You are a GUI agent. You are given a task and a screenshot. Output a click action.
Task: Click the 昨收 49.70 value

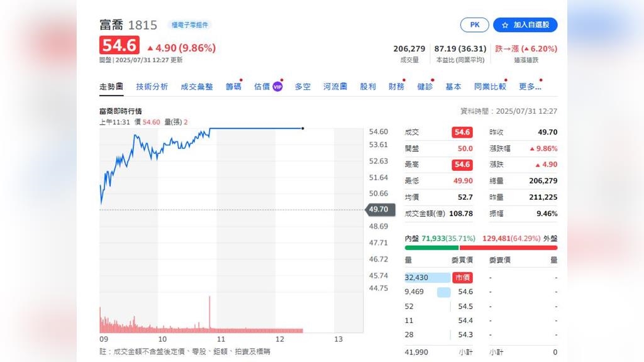[x=548, y=132]
